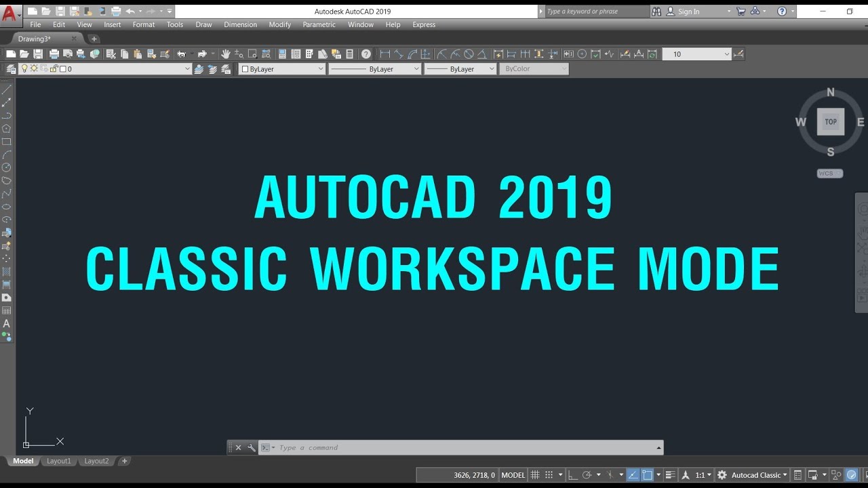Open the layer dropdown showing 0
The height and width of the screenshot is (488, 868).
coord(106,68)
